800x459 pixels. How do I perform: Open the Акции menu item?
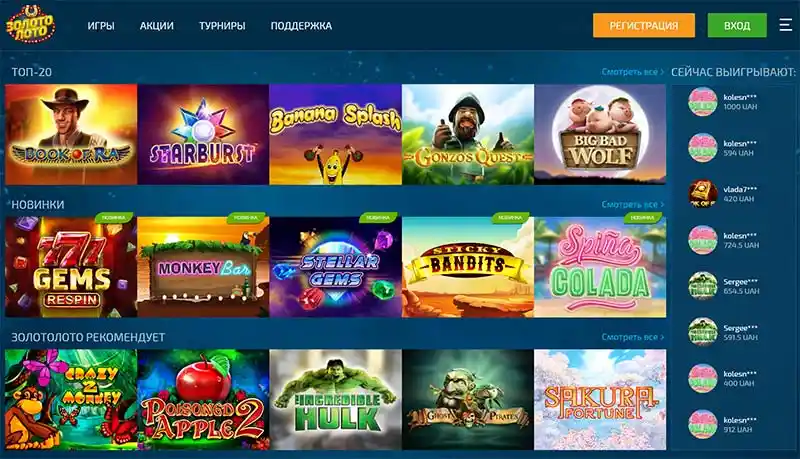pyautogui.click(x=157, y=26)
